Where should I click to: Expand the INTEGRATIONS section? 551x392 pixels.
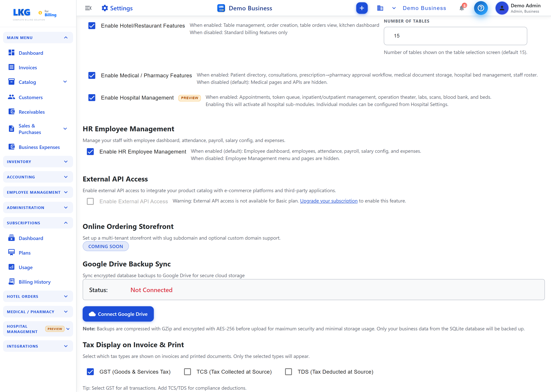38,346
